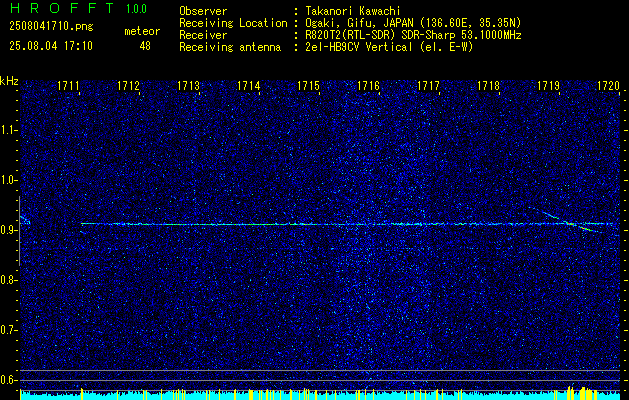Click the kHz axis unit label
629x400 pixels.
(9, 81)
